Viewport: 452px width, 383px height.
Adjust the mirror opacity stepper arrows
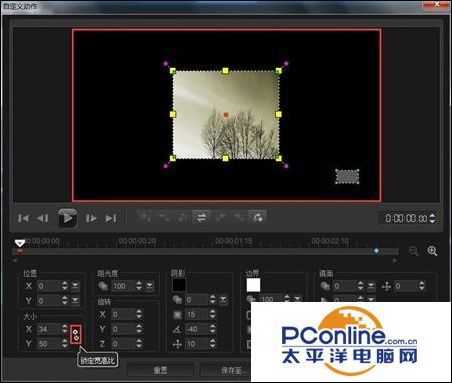(361, 286)
